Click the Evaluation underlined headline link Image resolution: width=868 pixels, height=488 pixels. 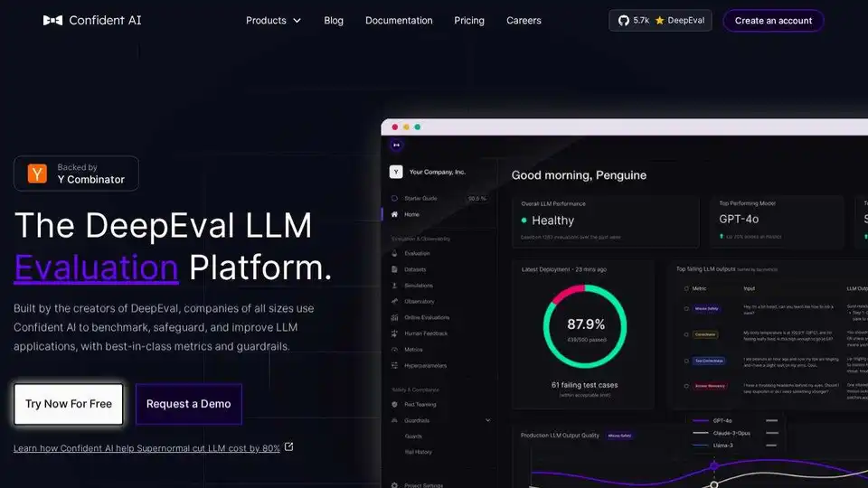tap(97, 267)
